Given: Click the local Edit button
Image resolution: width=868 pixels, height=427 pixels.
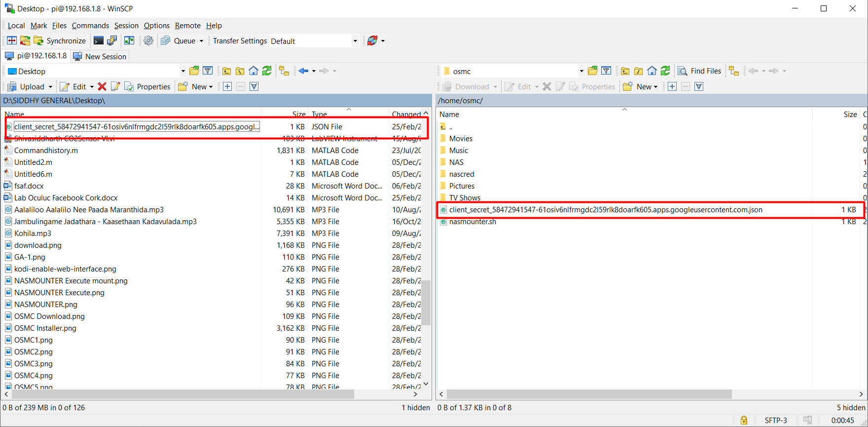Looking at the screenshot, I should 73,86.
